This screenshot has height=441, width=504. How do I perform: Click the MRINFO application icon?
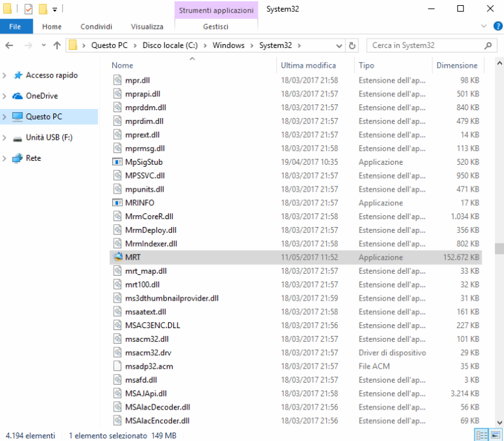pos(117,203)
